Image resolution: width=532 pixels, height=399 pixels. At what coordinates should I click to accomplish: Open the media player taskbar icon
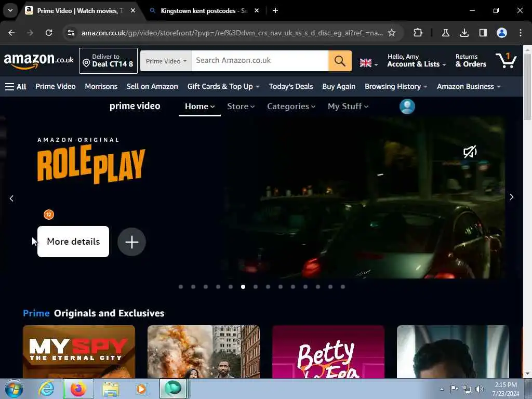tap(141, 389)
